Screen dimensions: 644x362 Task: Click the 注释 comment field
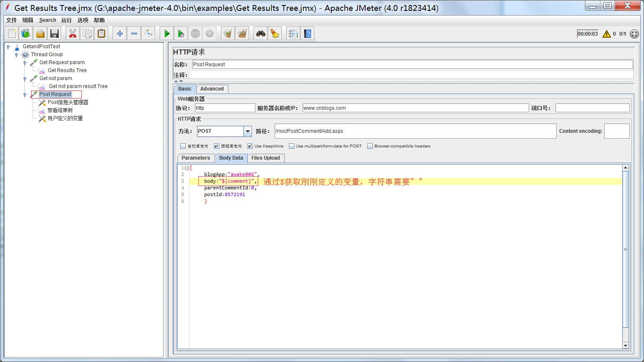[x=412, y=75]
